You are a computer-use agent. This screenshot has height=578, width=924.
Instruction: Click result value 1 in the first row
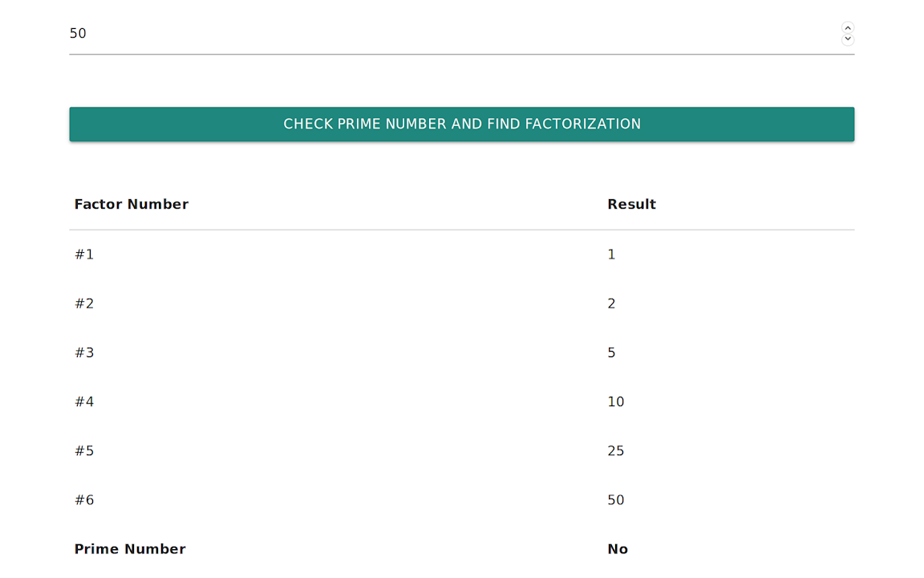[x=611, y=254]
